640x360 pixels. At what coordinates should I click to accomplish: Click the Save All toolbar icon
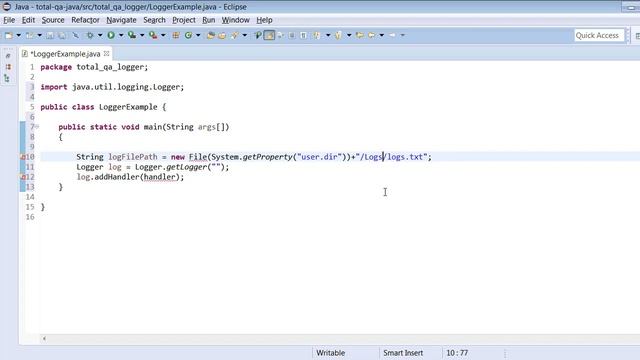tap(62, 36)
